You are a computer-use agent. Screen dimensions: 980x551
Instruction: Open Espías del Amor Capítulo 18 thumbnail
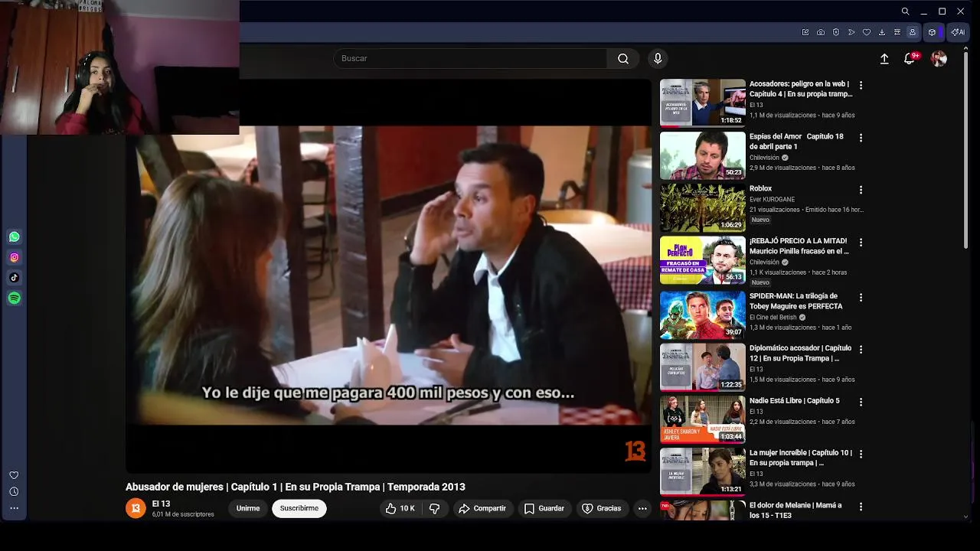703,155
